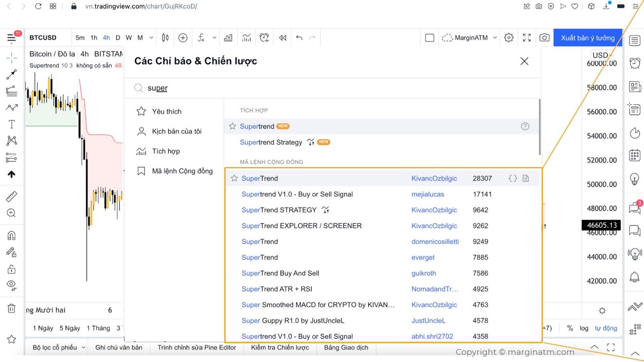Click the Xuất bản ý tưởng button

[x=588, y=38]
